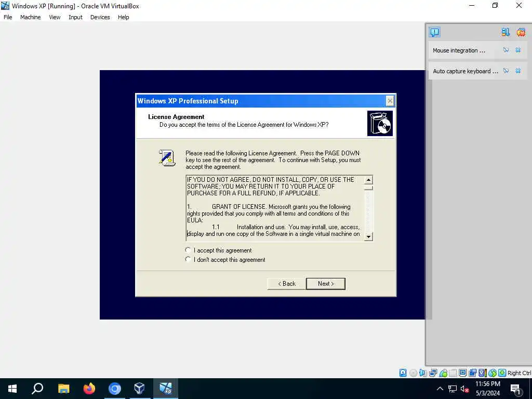Click the mouse integration status icon
The image size is (532, 399).
[x=493, y=373]
